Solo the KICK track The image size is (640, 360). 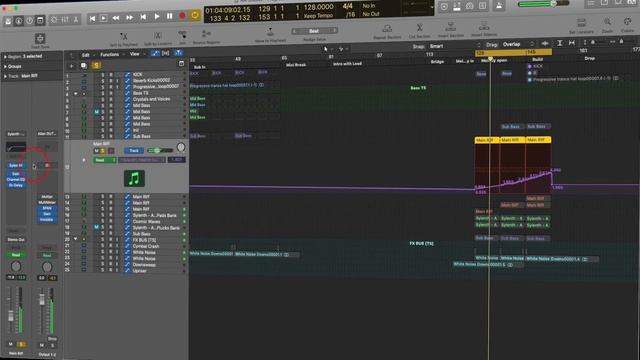click(x=103, y=75)
